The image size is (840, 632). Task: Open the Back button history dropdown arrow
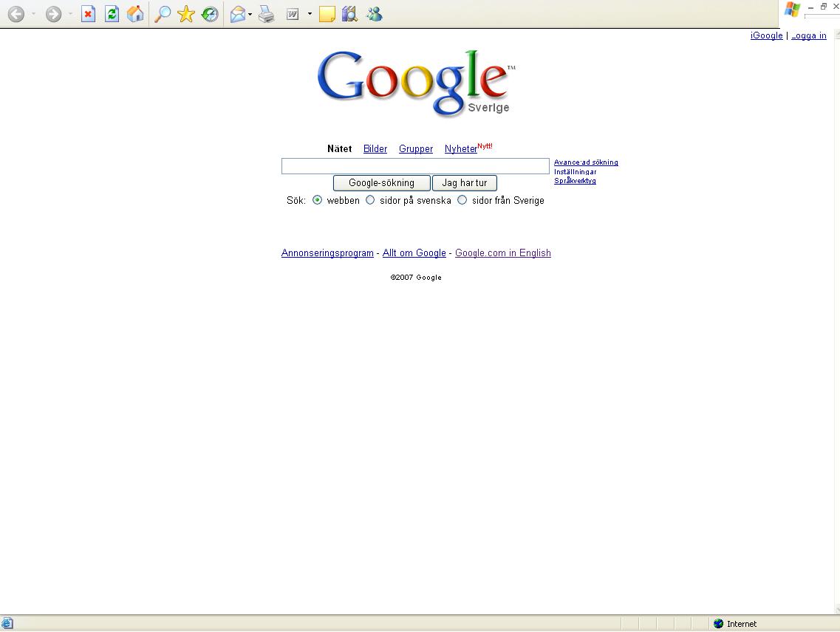coord(34,14)
